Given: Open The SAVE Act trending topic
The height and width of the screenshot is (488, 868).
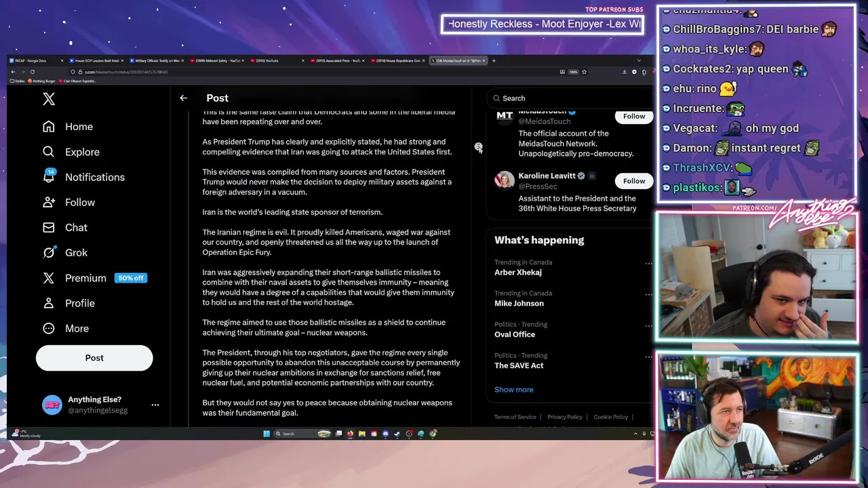Looking at the screenshot, I should tap(519, 366).
